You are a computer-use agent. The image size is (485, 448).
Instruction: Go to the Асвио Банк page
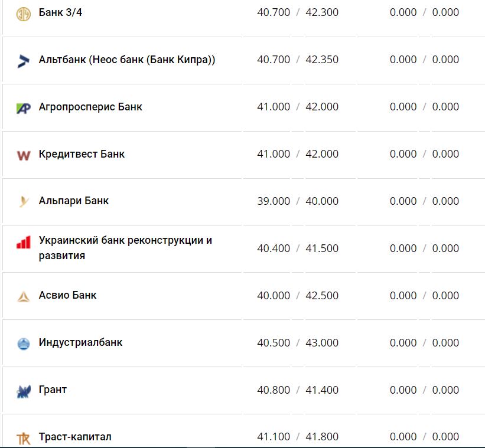(67, 295)
